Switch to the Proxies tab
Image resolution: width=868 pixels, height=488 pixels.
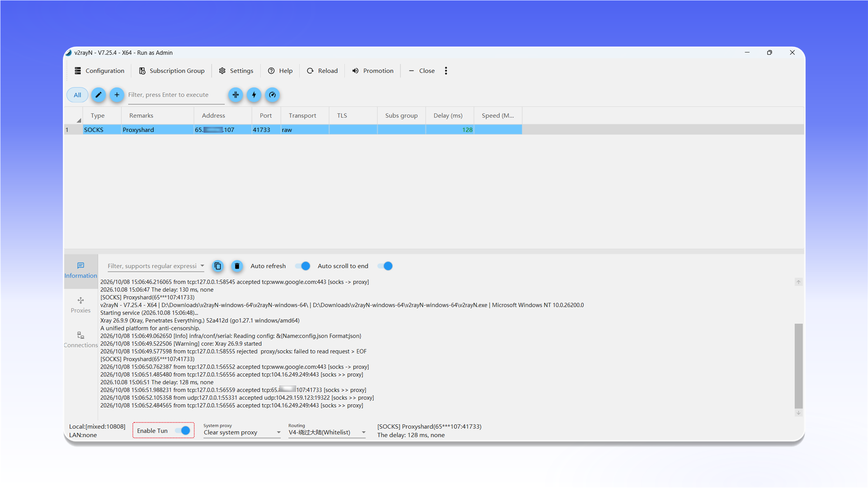click(x=80, y=305)
